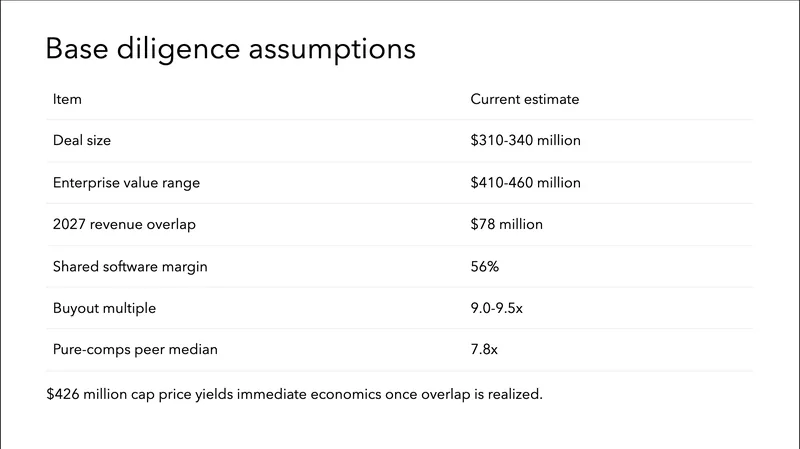Select the 'Pure-comps peer median' label

click(135, 351)
